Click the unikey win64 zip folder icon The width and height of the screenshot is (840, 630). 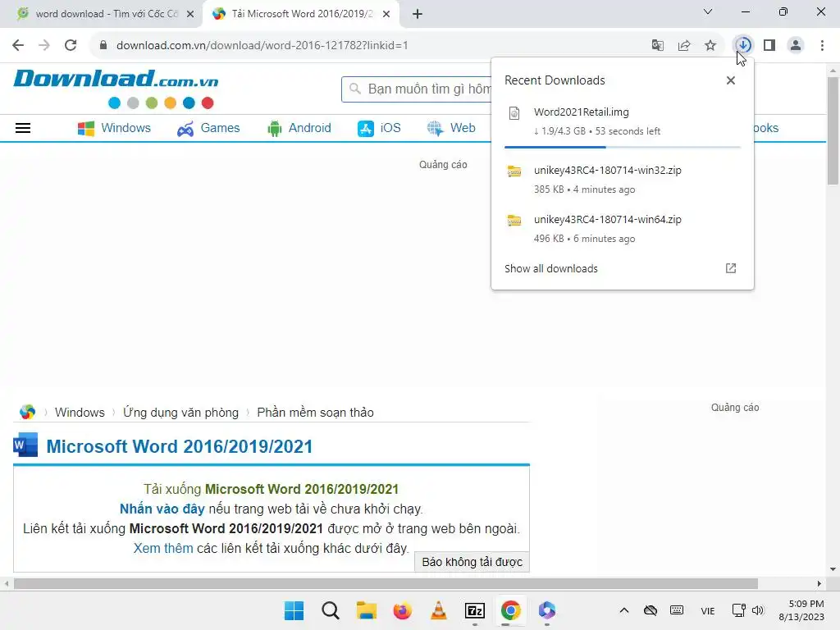tap(514, 220)
